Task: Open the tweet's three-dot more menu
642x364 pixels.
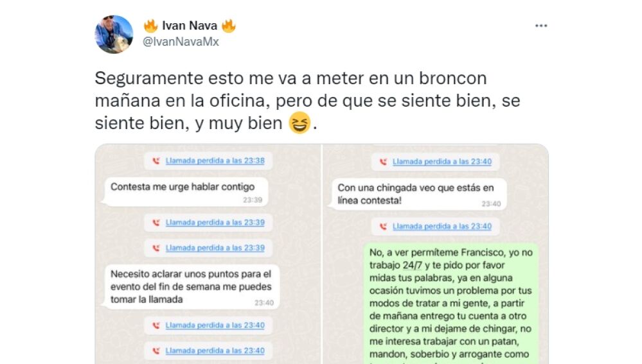Action: (x=541, y=26)
